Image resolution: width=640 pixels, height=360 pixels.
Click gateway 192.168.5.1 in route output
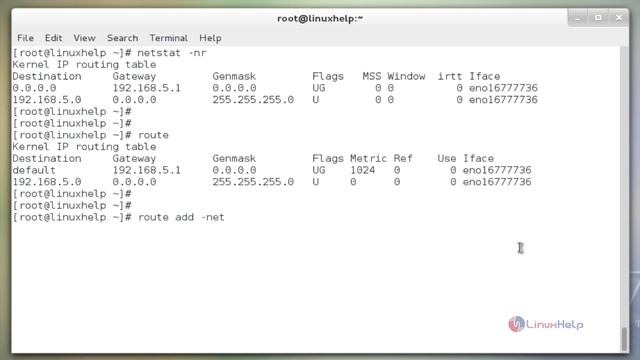[x=147, y=170]
